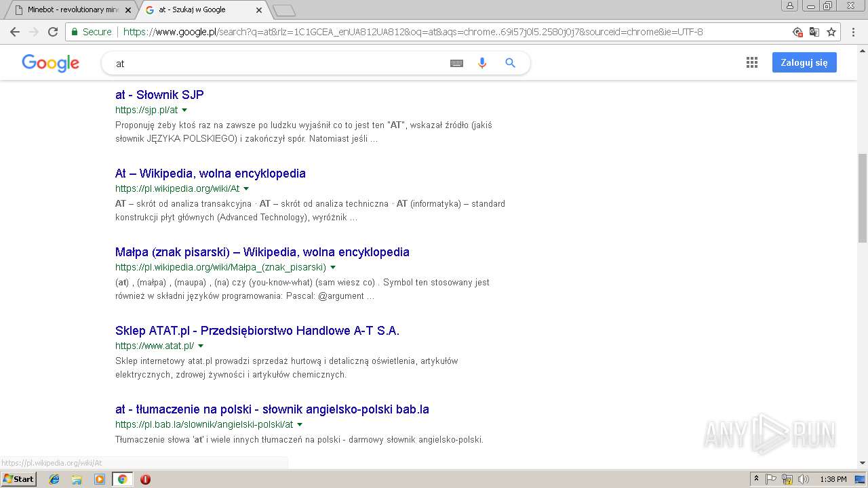This screenshot has height=488, width=868.
Task: Click the Chrome taskbar icon
Action: tap(122, 479)
